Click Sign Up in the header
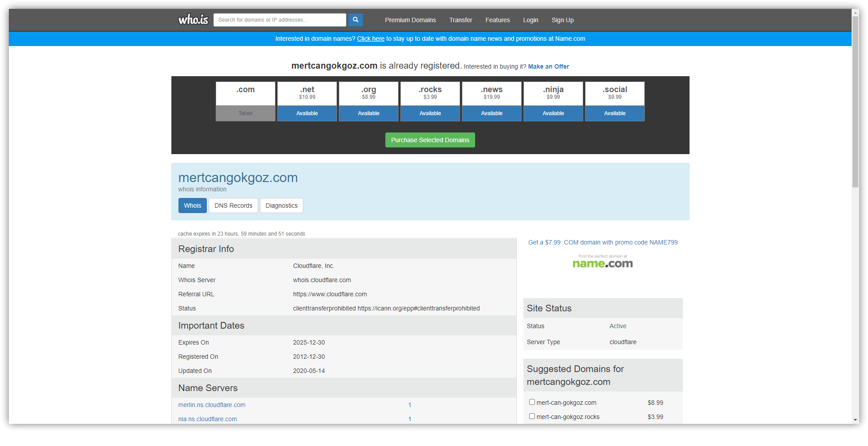Viewport: 868px width, 446px height. [x=562, y=20]
